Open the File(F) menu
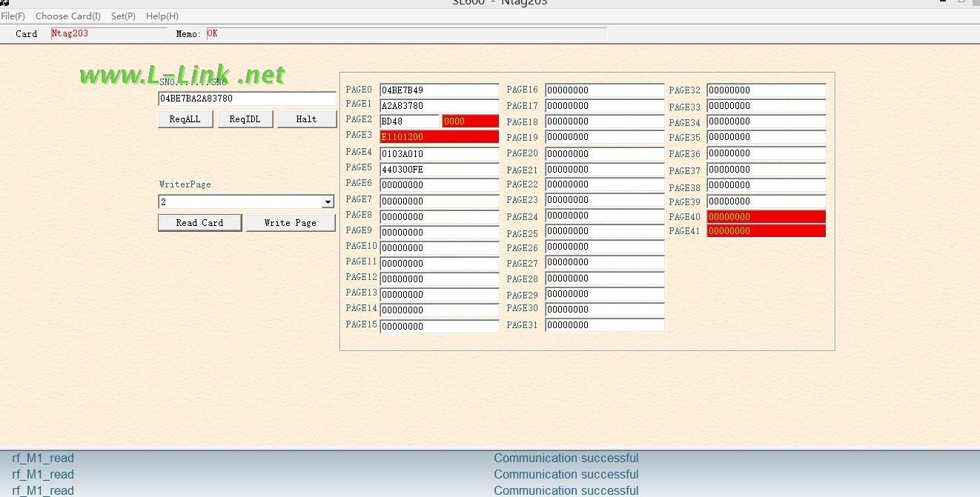The image size is (980, 497). (x=13, y=16)
